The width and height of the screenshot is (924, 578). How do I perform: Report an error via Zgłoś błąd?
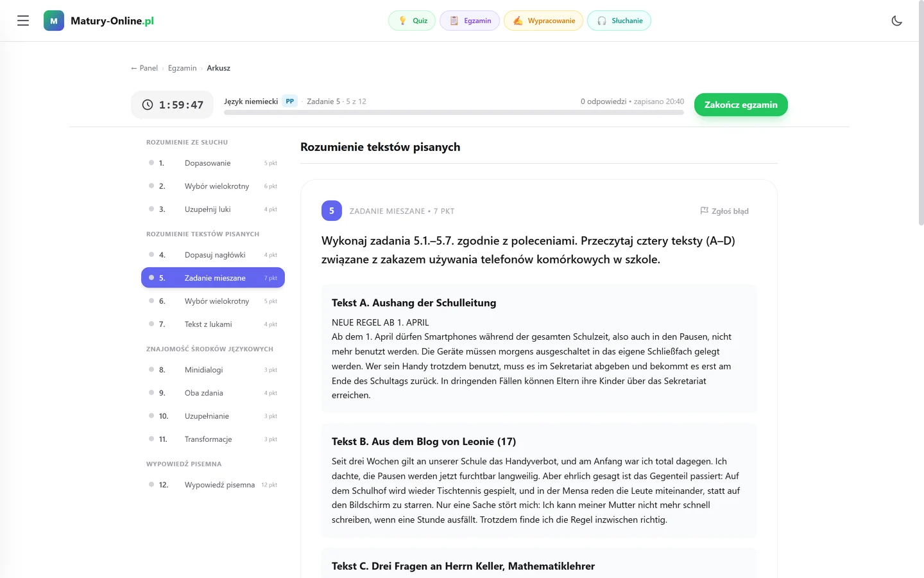click(x=724, y=211)
